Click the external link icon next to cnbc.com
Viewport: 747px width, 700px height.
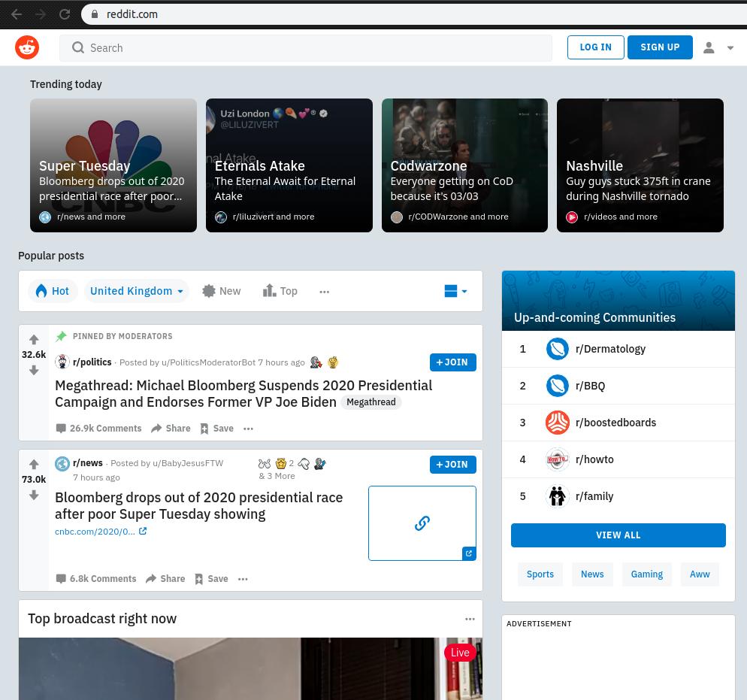(143, 531)
